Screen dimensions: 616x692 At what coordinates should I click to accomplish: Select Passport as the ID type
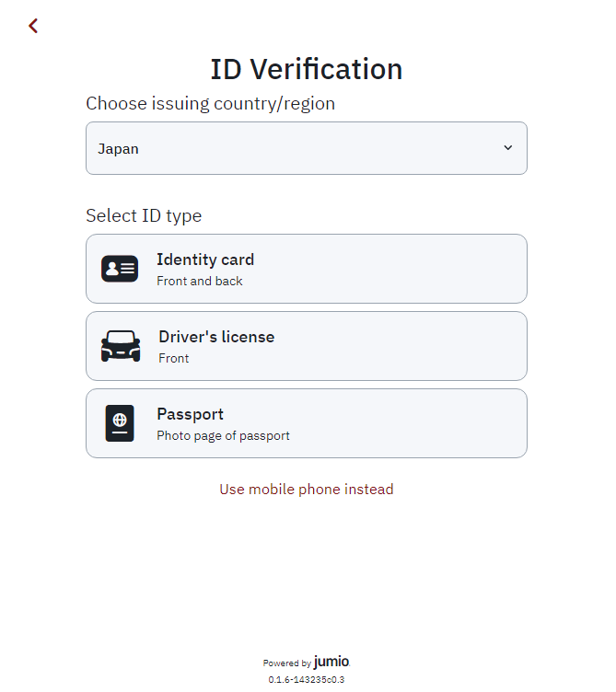pyautogui.click(x=306, y=423)
